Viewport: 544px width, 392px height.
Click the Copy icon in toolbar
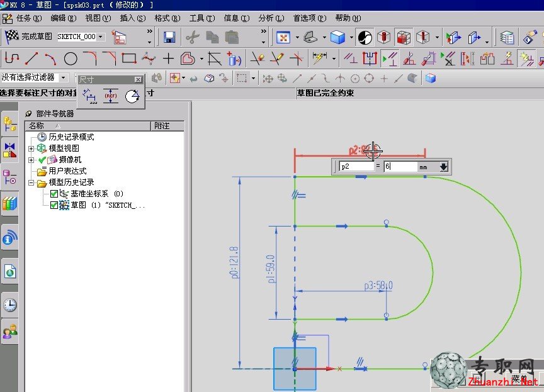coord(212,37)
